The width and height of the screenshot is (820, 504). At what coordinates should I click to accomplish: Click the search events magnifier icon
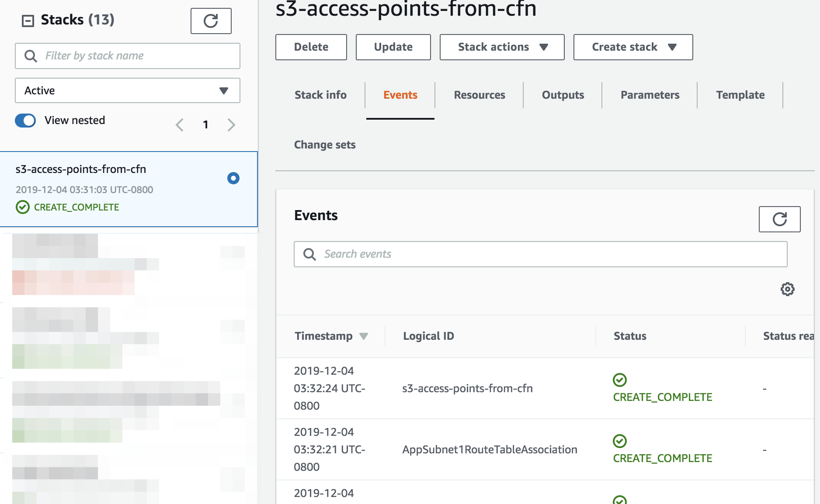point(310,254)
